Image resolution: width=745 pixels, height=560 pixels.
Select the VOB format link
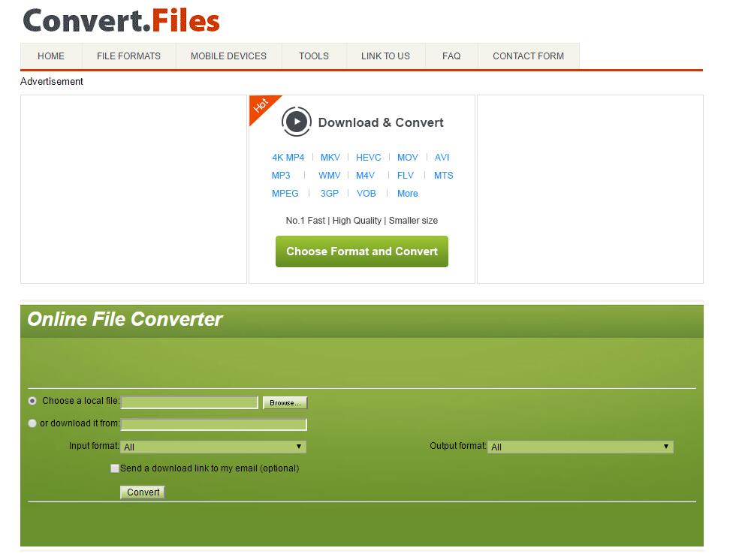pos(366,194)
